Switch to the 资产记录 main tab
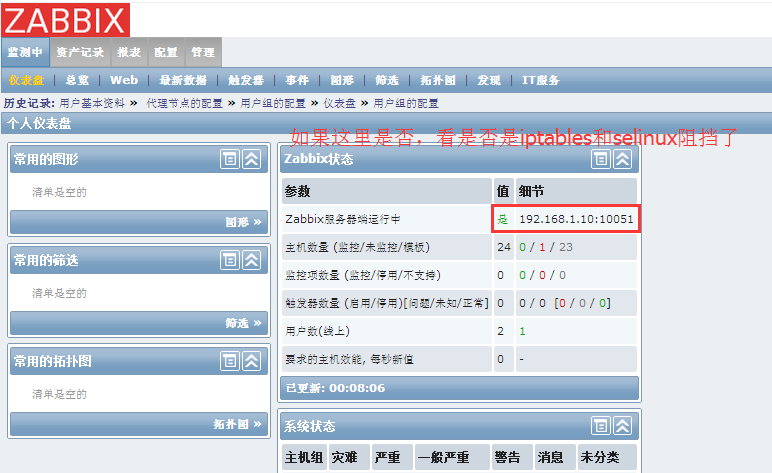 tap(80, 52)
